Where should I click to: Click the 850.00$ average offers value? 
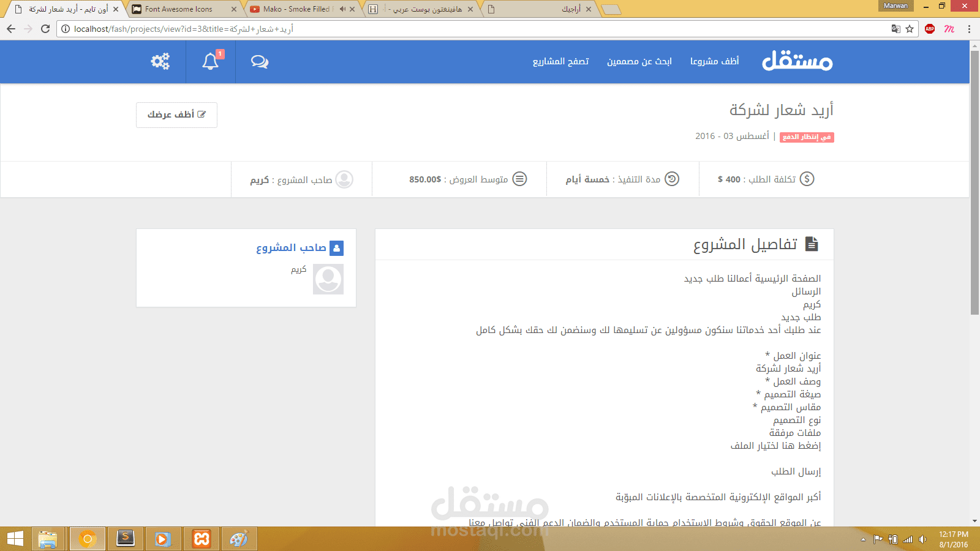click(425, 179)
